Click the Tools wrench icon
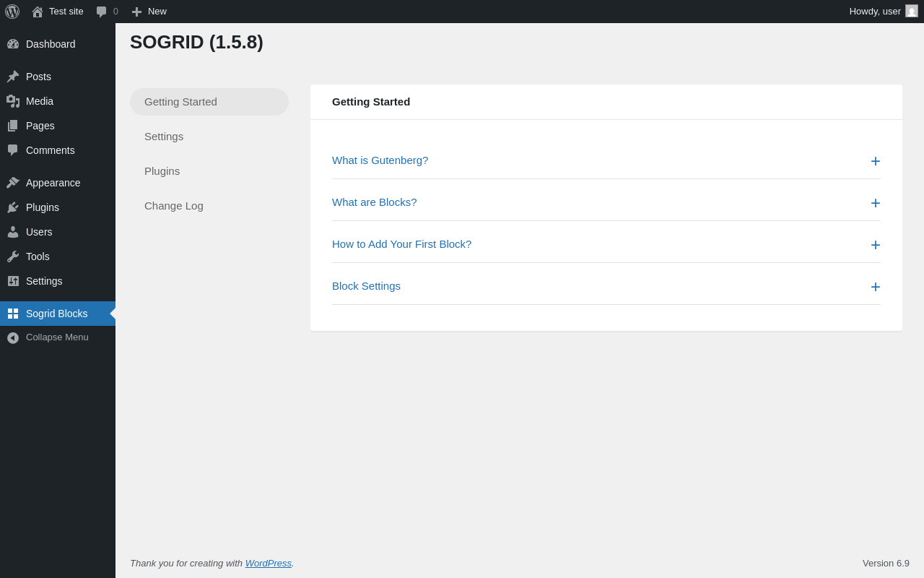This screenshot has height=578, width=924. click(x=13, y=256)
